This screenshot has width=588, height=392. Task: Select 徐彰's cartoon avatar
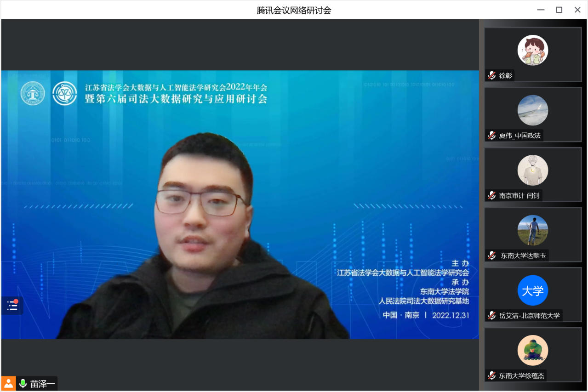(x=533, y=50)
